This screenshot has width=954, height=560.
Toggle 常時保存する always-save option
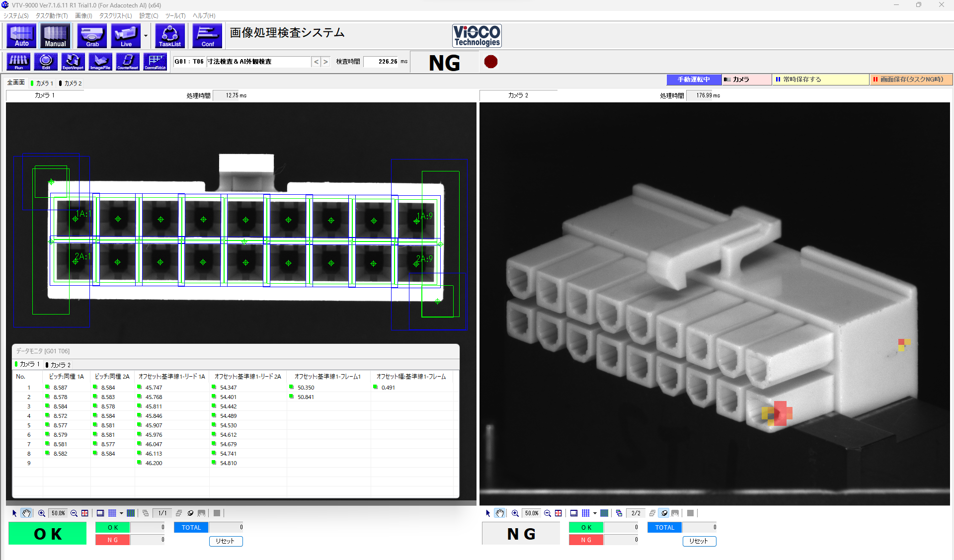tap(820, 80)
